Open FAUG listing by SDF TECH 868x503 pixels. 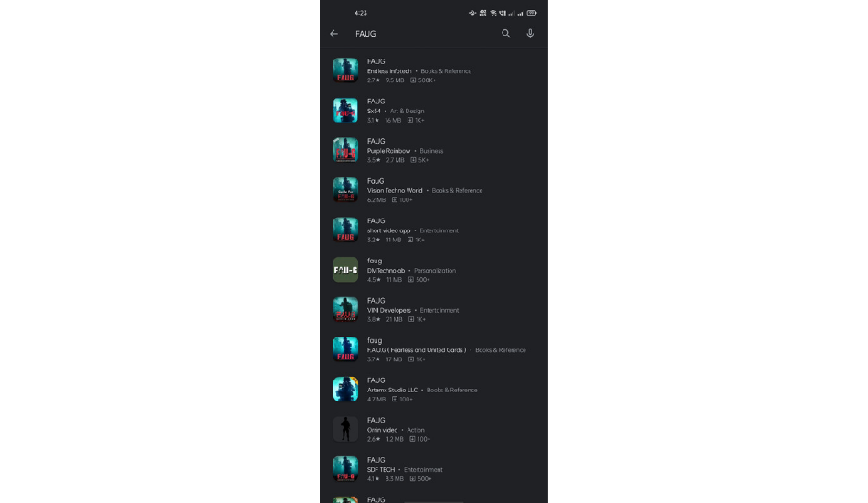434,469
